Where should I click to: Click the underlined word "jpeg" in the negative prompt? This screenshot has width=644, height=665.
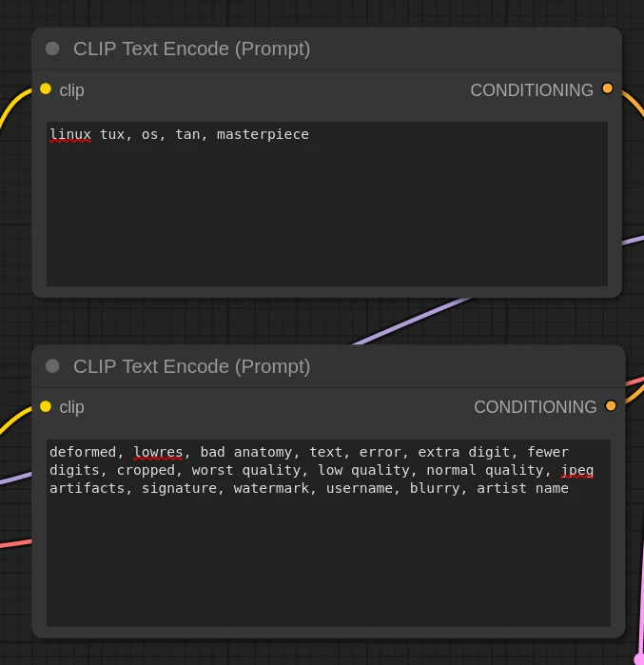coord(577,470)
